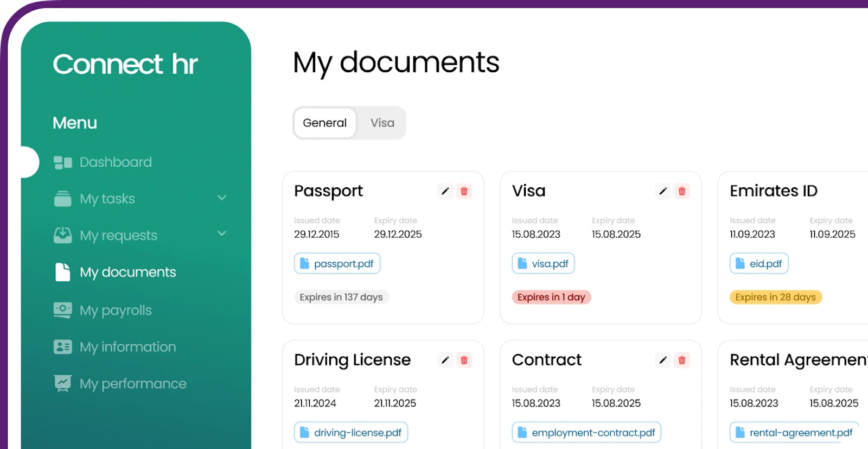Click the Rental Agreement card title
The width and height of the screenshot is (868, 449).
click(799, 360)
